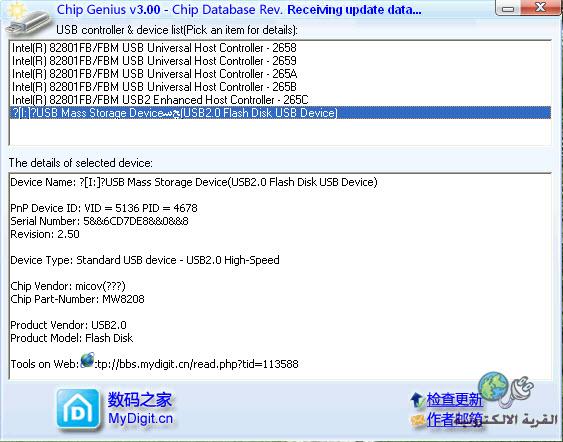Click the Device Name detail line
The height and width of the screenshot is (442, 563).
(x=194, y=182)
